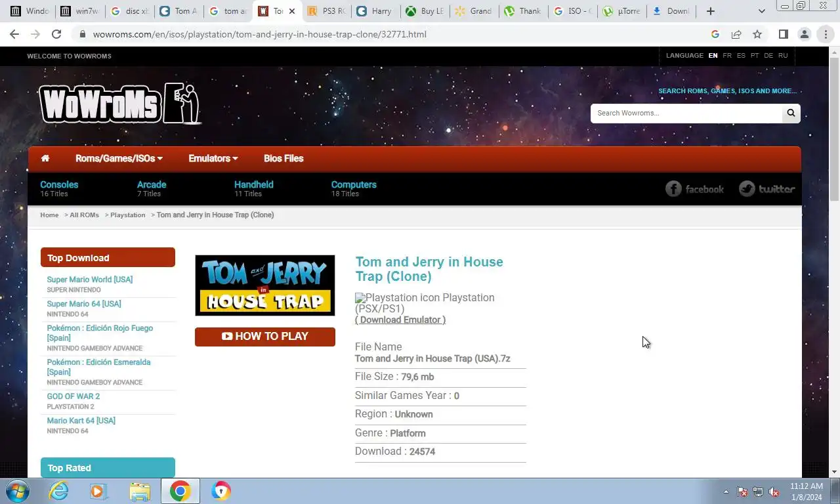Bookmark this page with star icon
The image size is (840, 504).
point(757,34)
